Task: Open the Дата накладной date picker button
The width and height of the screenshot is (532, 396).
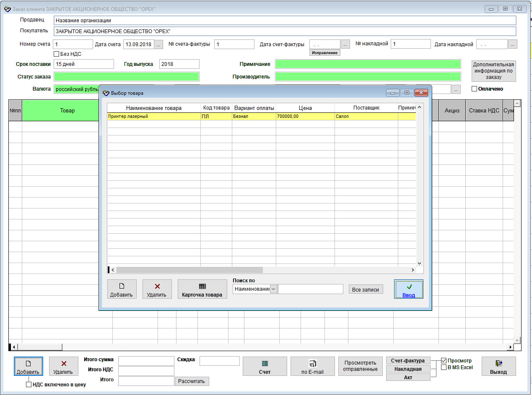Action: 513,44
